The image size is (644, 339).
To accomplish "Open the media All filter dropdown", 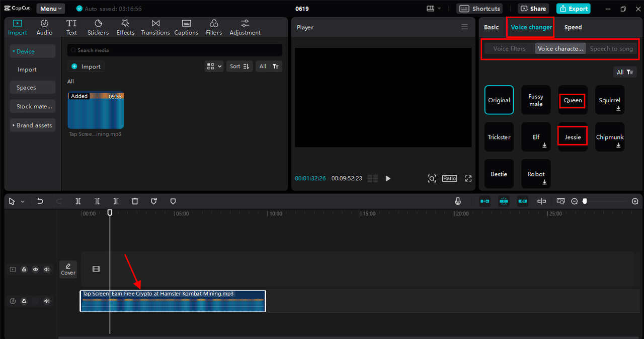I will 269,66.
